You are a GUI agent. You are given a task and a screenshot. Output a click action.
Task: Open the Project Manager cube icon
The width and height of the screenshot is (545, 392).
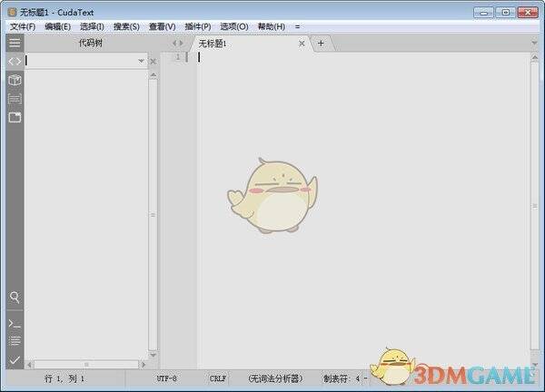tap(15, 80)
